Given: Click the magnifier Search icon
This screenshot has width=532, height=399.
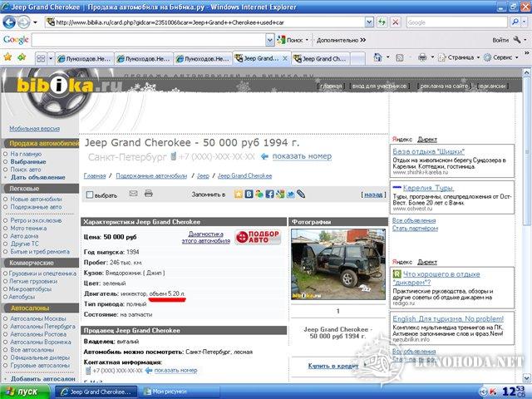Looking at the screenshot, I should coord(515,22).
